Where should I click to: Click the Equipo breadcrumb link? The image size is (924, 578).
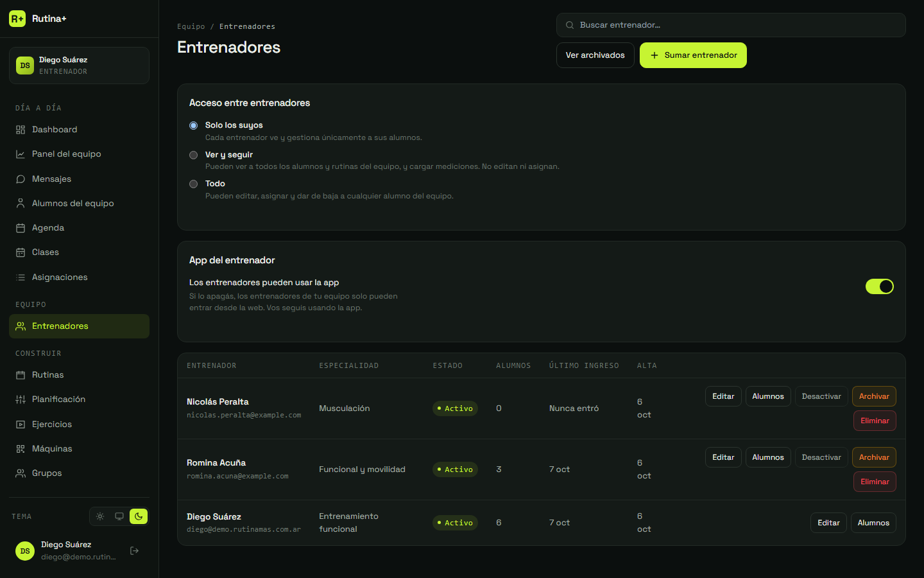point(191,26)
